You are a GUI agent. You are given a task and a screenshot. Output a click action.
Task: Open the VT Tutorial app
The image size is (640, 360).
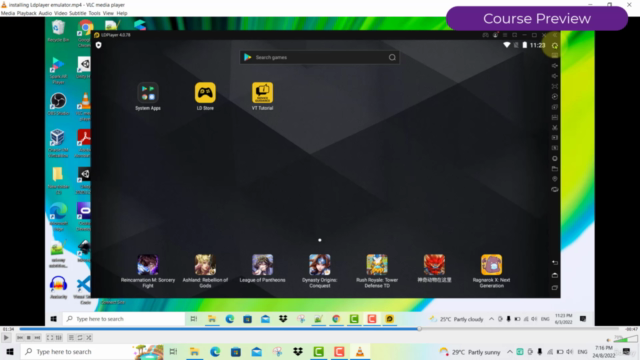262,96
